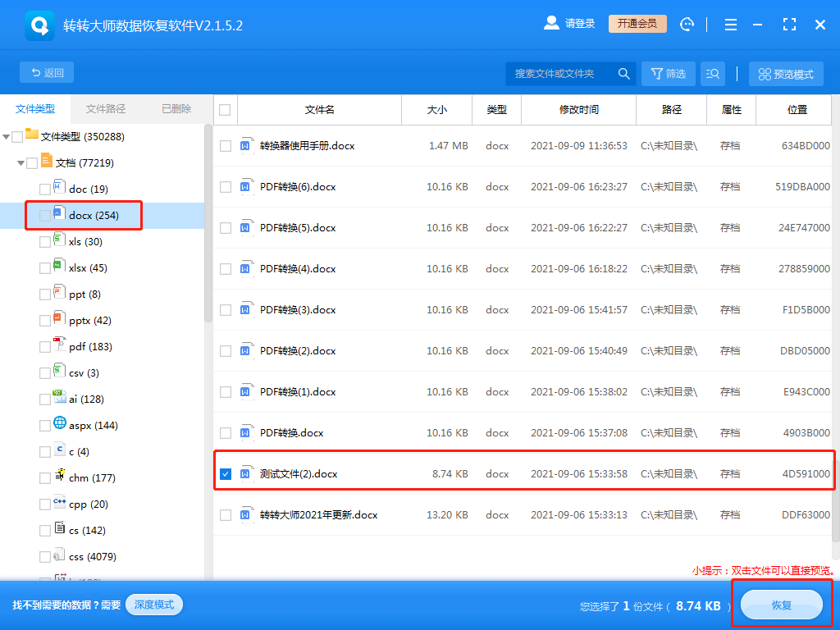Check the PDF转换(5).docx checkbox
The width and height of the screenshot is (840, 630).
pos(226,228)
